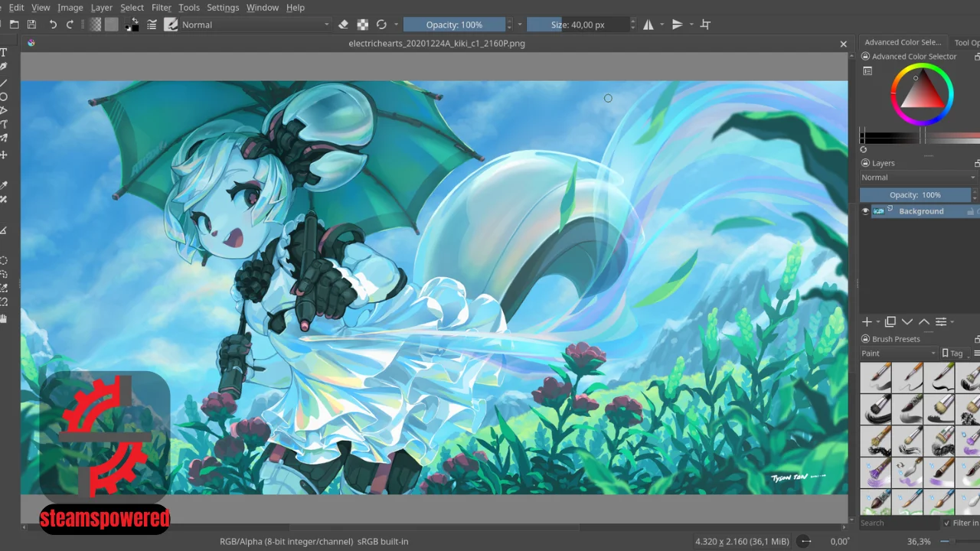Open the fill gradients chooser
This screenshot has width=980, height=551.
point(95,24)
